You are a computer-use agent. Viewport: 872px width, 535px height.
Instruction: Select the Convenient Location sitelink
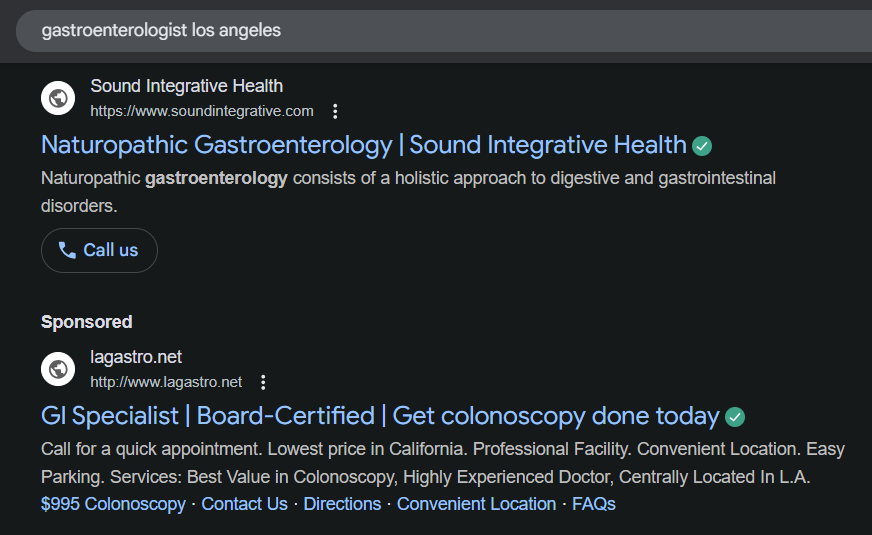click(x=476, y=504)
